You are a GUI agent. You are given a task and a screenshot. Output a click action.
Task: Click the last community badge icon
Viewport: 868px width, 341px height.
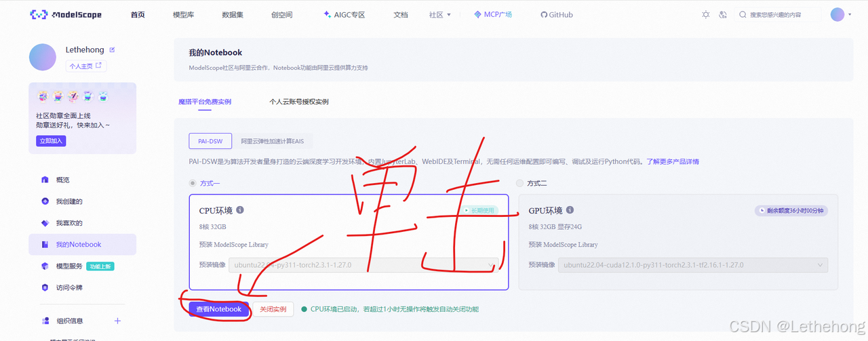(x=103, y=96)
